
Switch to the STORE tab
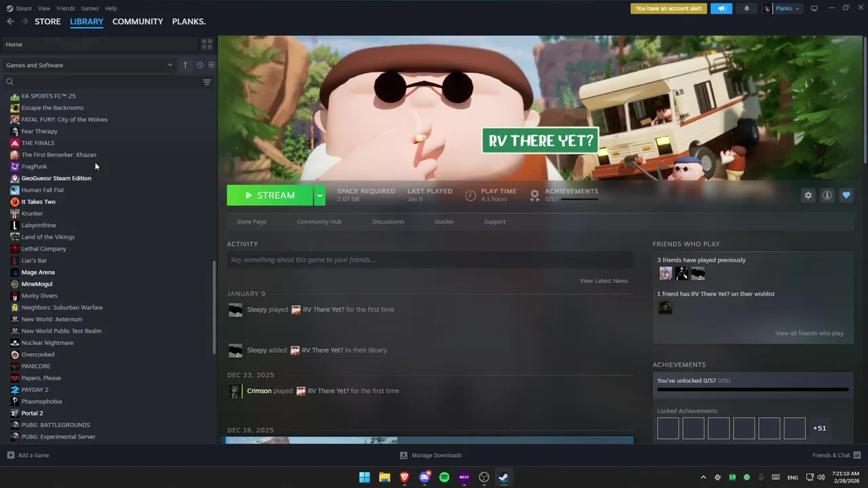coord(47,22)
